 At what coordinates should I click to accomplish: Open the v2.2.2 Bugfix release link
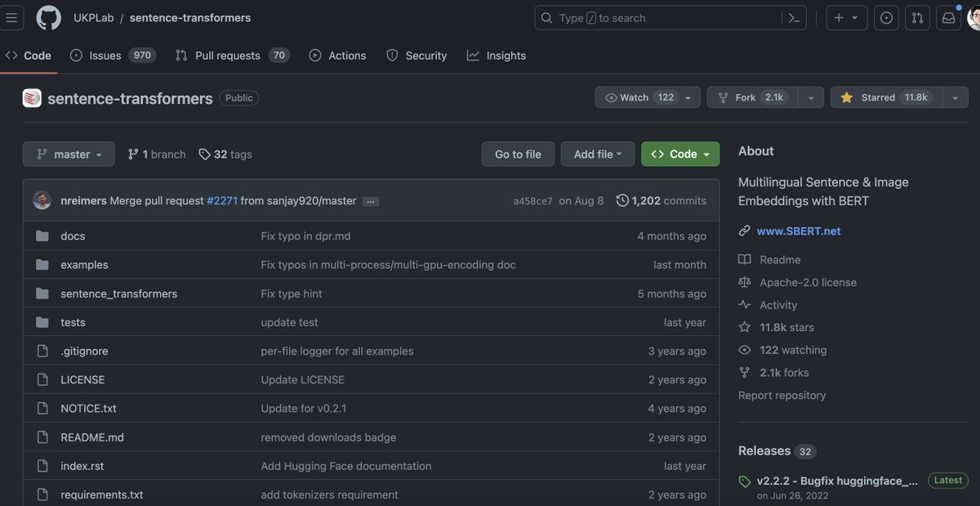point(837,481)
